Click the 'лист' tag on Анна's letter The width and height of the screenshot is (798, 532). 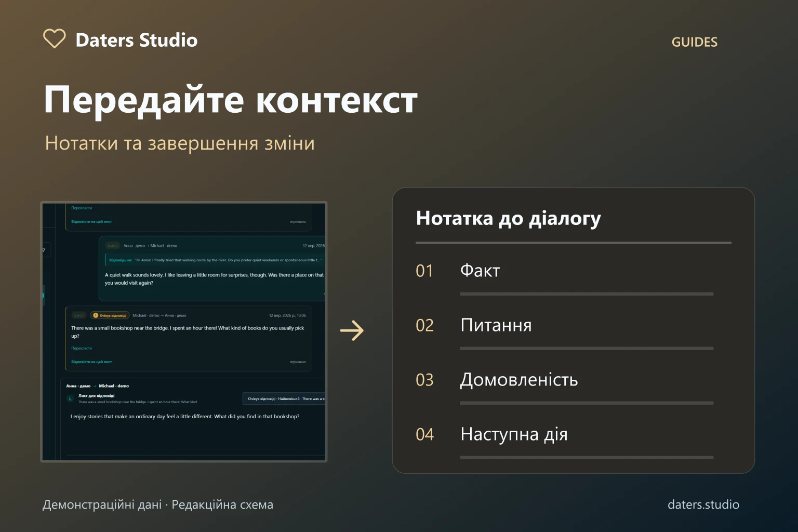113,246
